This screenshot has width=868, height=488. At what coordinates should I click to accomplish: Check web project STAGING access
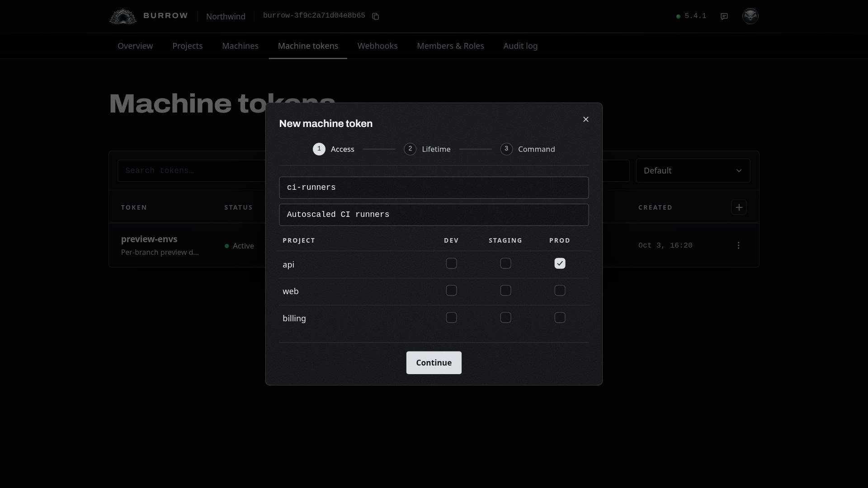[x=505, y=291]
